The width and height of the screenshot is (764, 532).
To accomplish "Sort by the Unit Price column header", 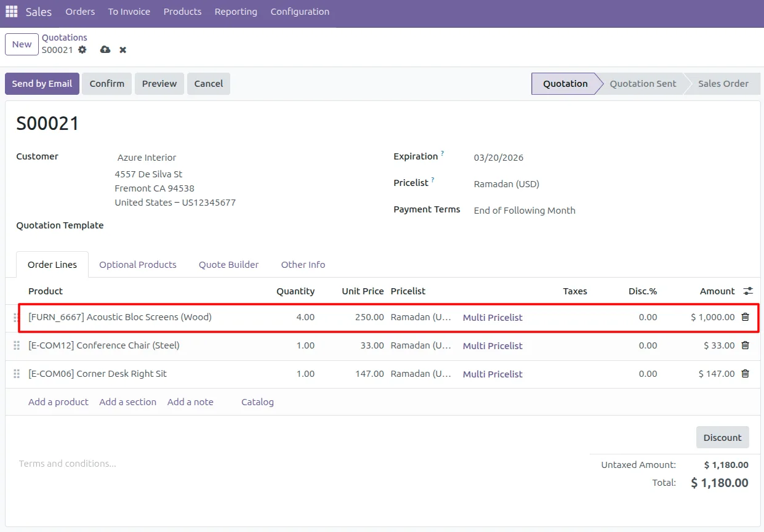I will (363, 291).
